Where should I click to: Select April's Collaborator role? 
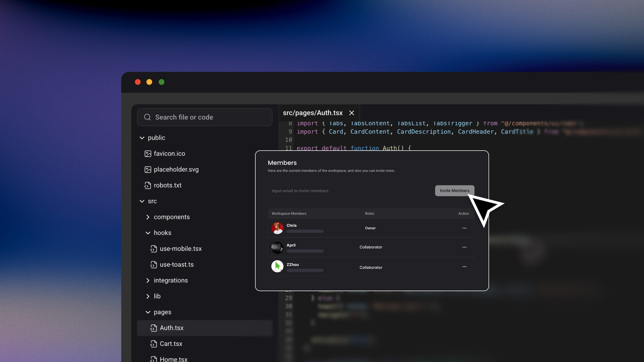coord(371,247)
